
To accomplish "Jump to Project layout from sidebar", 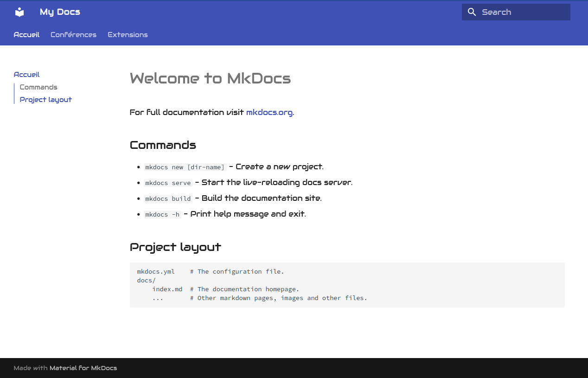I will click(45, 100).
